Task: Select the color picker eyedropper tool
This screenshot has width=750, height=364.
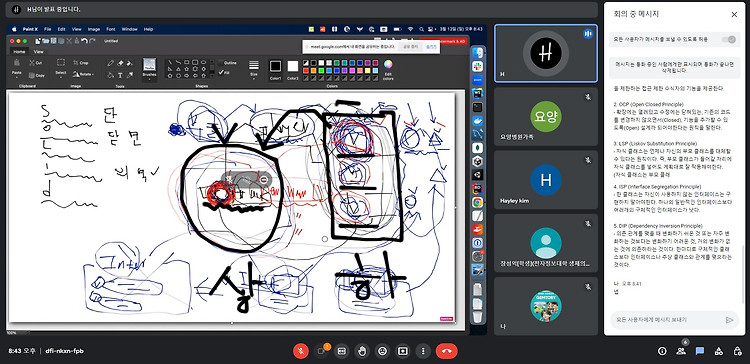Action: pyautogui.click(x=130, y=75)
